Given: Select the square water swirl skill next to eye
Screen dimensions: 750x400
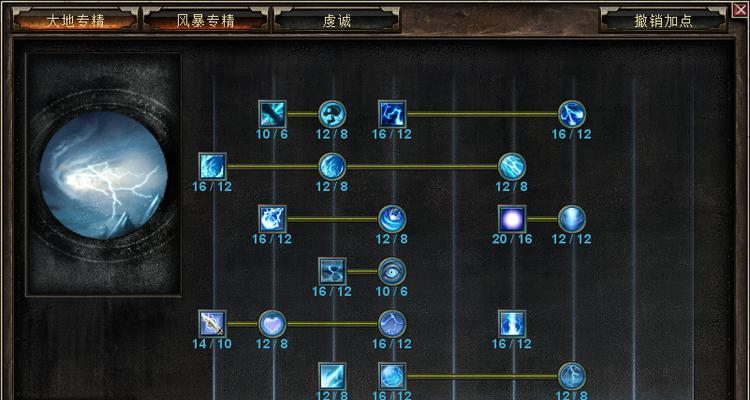Looking at the screenshot, I should click(x=332, y=271).
